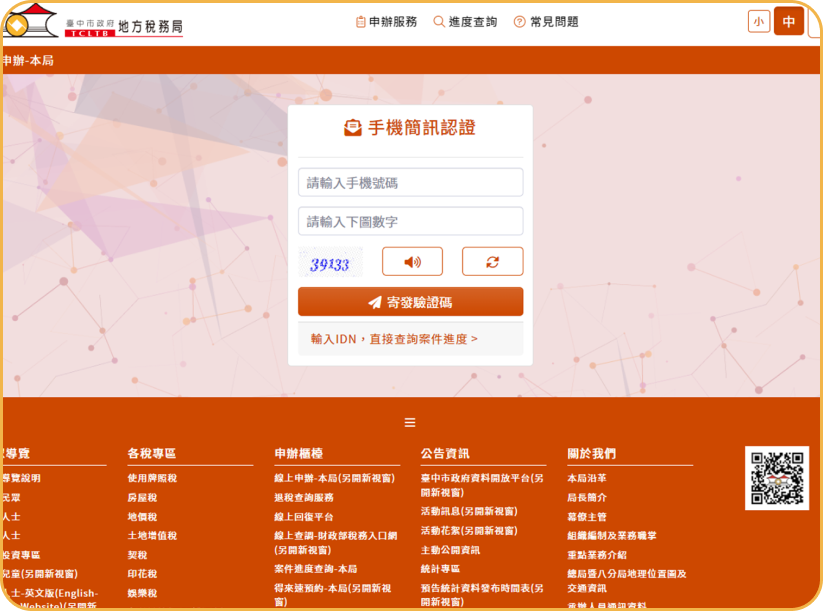The image size is (823, 611).
Task: Focus the captcha digits input field
Action: (x=410, y=221)
